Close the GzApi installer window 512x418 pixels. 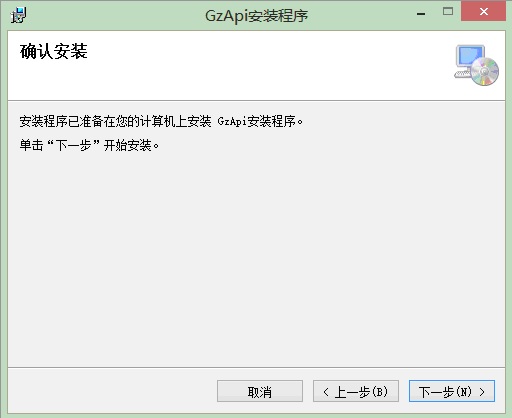pos(484,12)
